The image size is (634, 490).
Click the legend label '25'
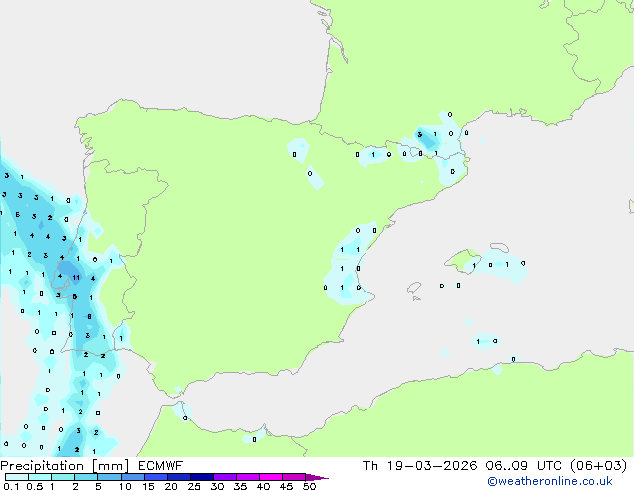click(x=194, y=486)
